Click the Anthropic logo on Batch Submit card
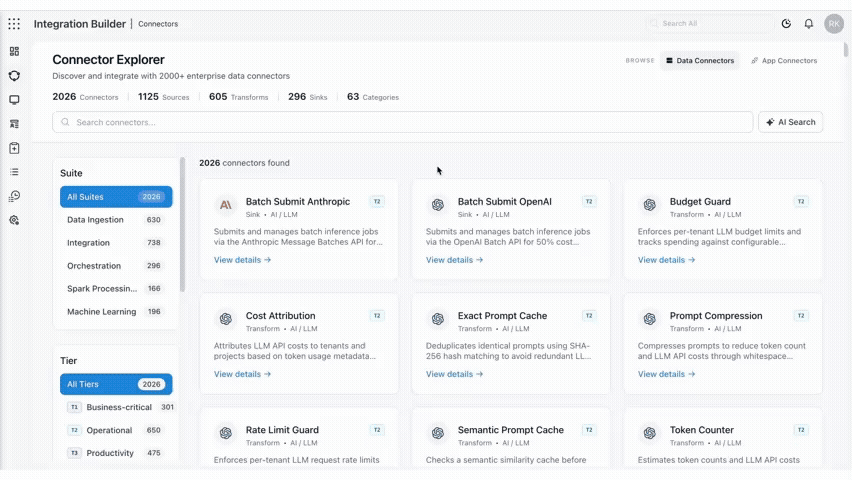The width and height of the screenshot is (852, 480). (225, 205)
